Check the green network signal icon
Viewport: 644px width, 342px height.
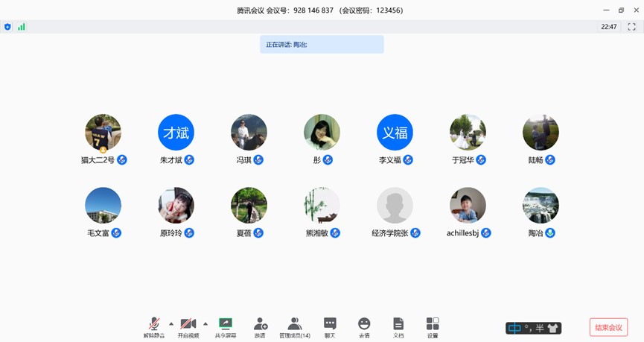[x=22, y=27]
